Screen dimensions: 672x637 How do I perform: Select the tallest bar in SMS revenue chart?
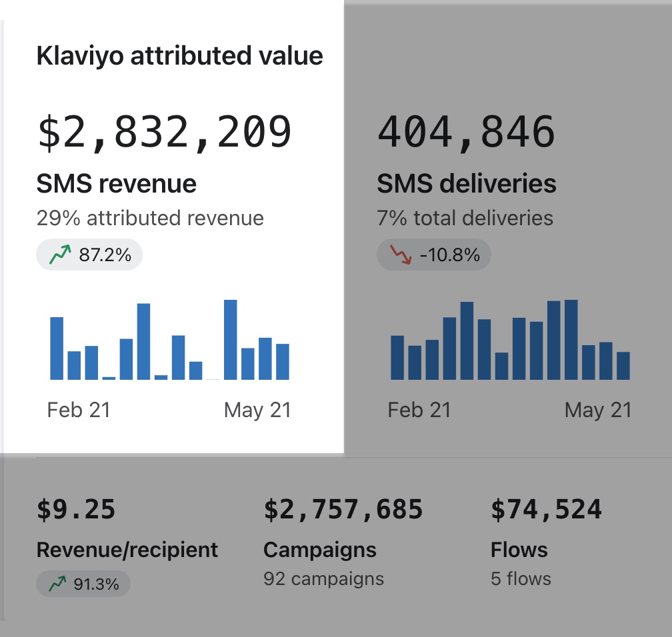[231, 340]
